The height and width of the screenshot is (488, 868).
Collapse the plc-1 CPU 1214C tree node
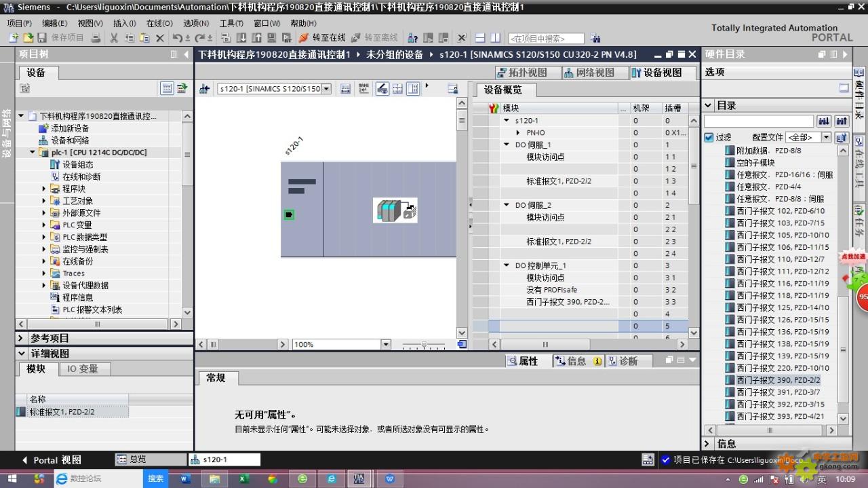point(33,153)
